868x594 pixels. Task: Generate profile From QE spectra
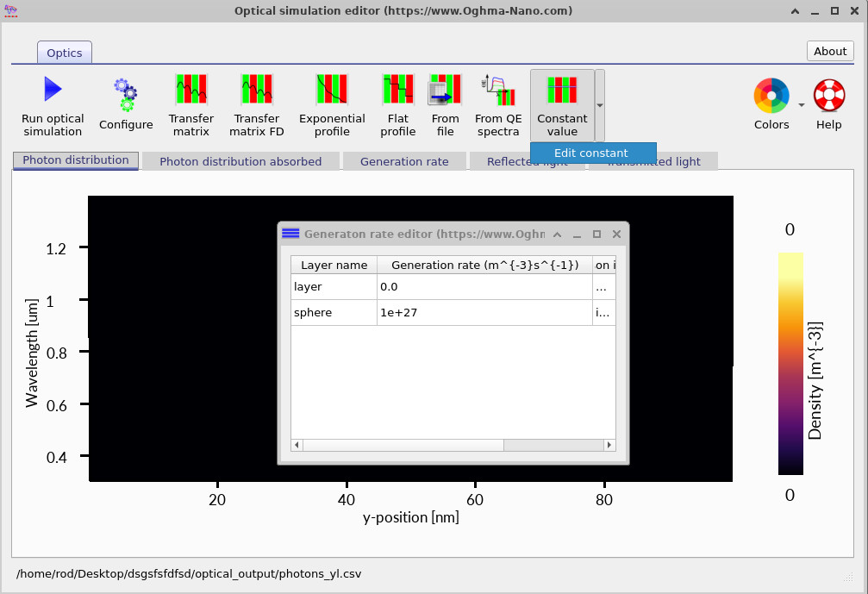click(498, 103)
